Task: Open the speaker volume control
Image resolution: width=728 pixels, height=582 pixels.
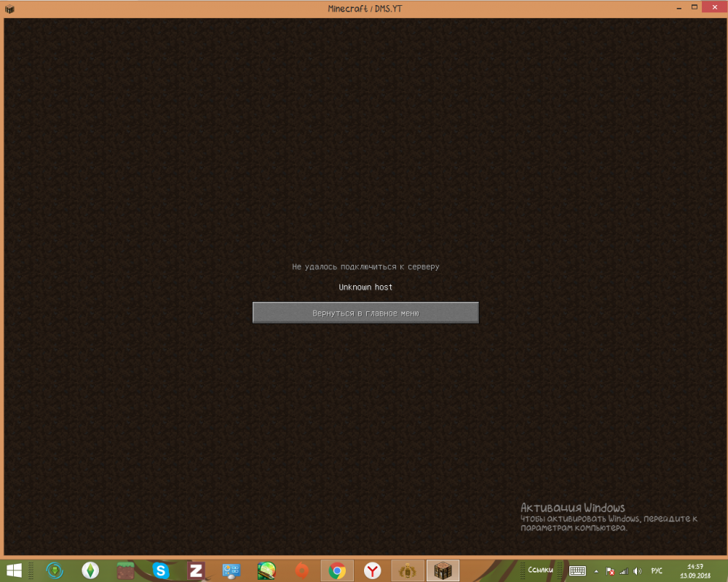Action: (637, 571)
